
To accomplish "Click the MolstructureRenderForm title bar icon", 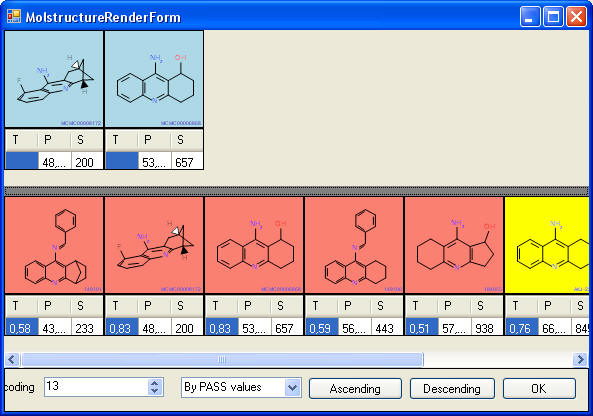I will [x=14, y=16].
